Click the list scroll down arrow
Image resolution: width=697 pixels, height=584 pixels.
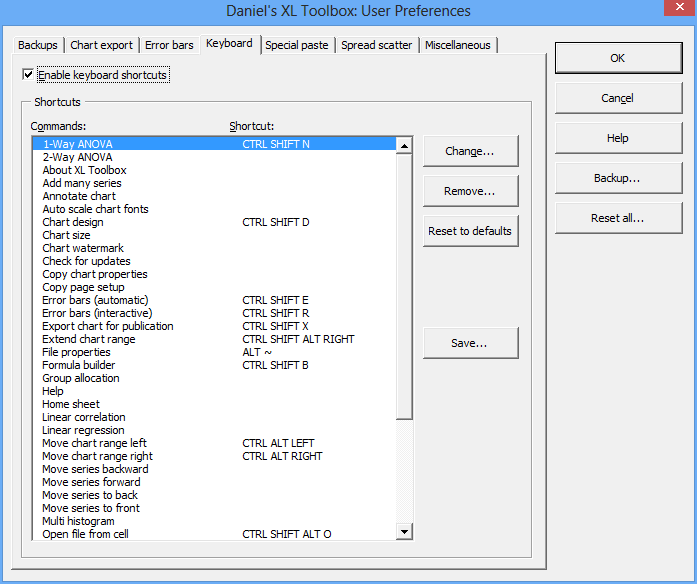pos(404,532)
